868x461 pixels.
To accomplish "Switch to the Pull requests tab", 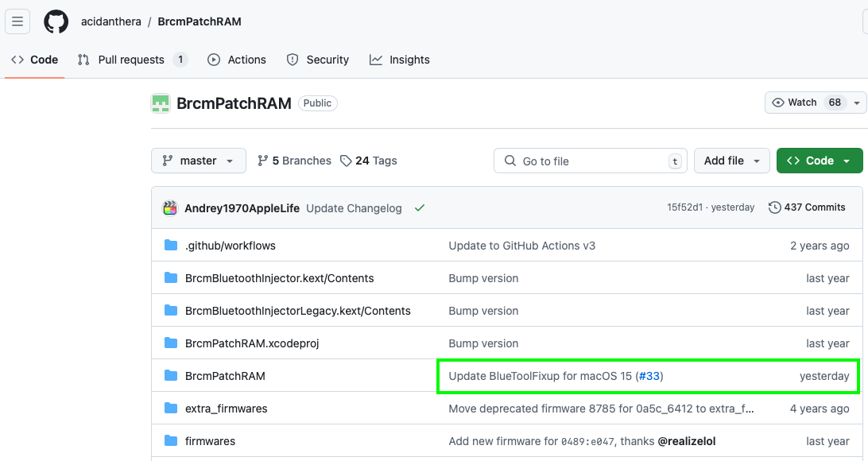I will tap(131, 60).
